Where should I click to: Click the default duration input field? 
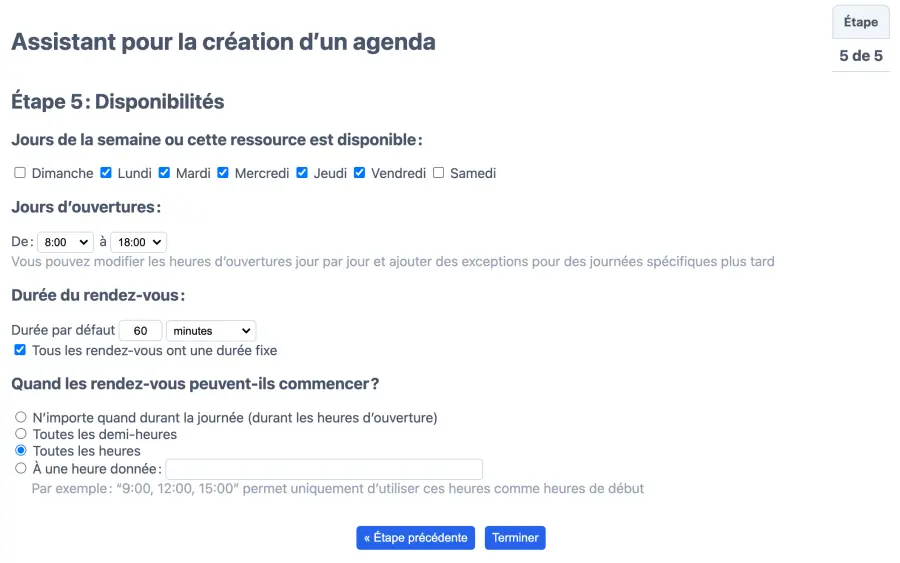click(140, 331)
